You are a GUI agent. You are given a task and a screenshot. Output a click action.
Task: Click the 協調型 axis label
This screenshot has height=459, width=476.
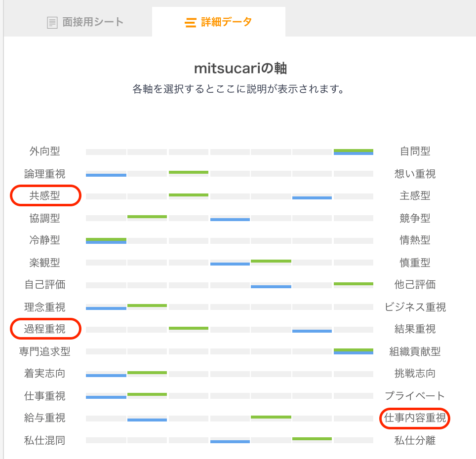[45, 218]
